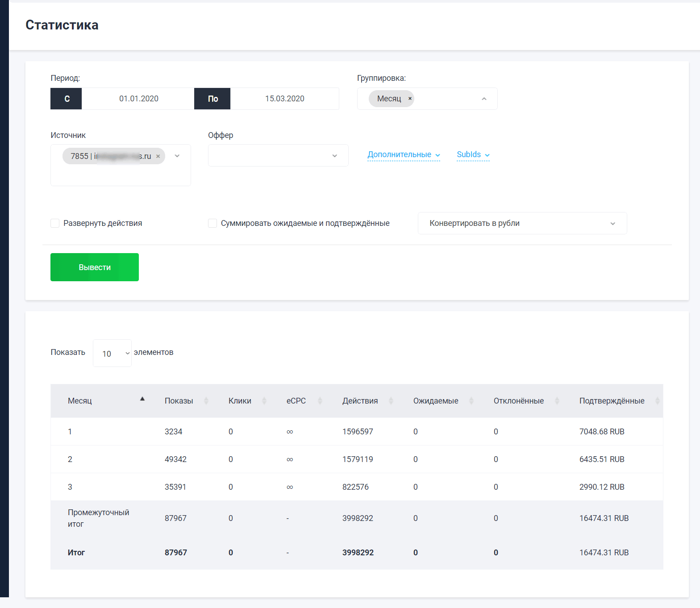Remove the Месяц grouping tag
Viewport: 700px width, 608px height.
coord(410,99)
